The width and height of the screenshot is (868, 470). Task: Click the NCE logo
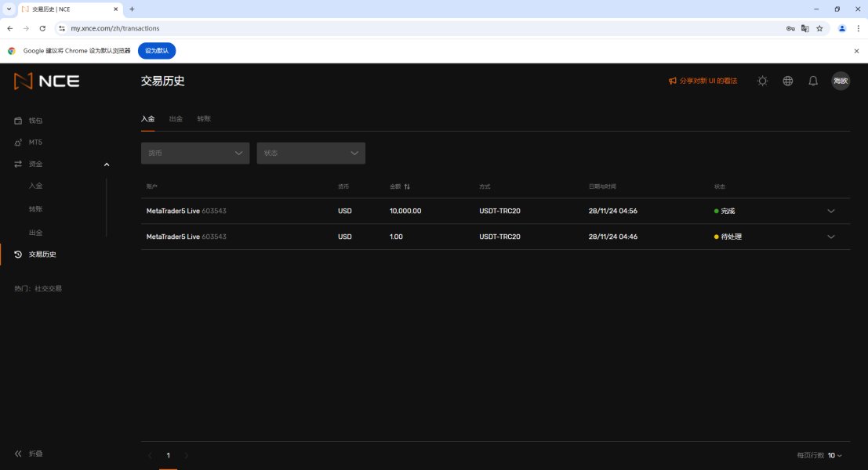46,81
